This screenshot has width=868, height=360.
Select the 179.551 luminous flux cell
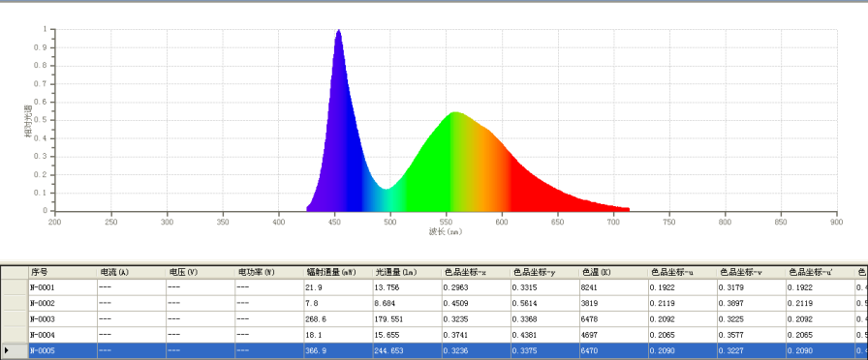pyautogui.click(x=407, y=319)
